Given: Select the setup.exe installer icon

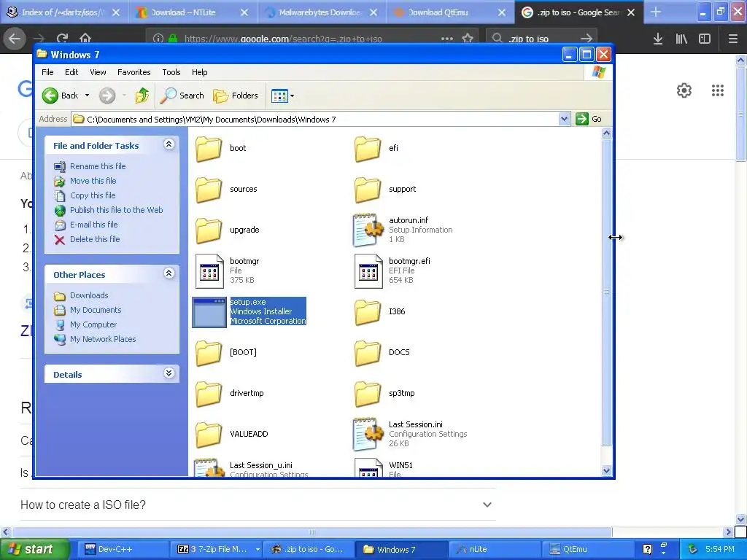Looking at the screenshot, I should [x=209, y=312].
